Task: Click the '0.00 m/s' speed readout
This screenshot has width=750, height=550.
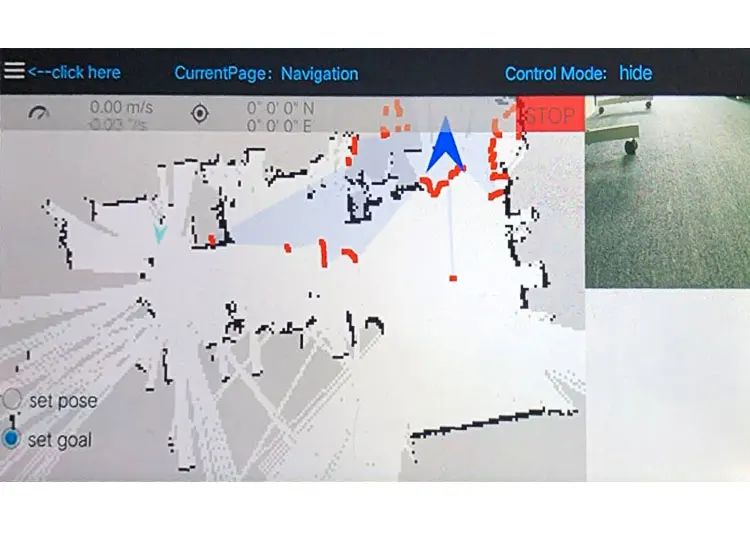Action: click(121, 107)
